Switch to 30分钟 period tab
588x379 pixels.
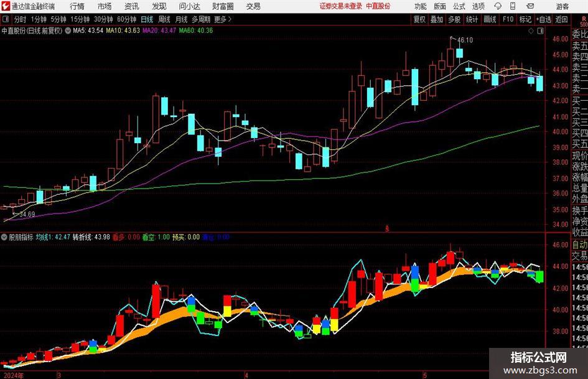(103, 19)
